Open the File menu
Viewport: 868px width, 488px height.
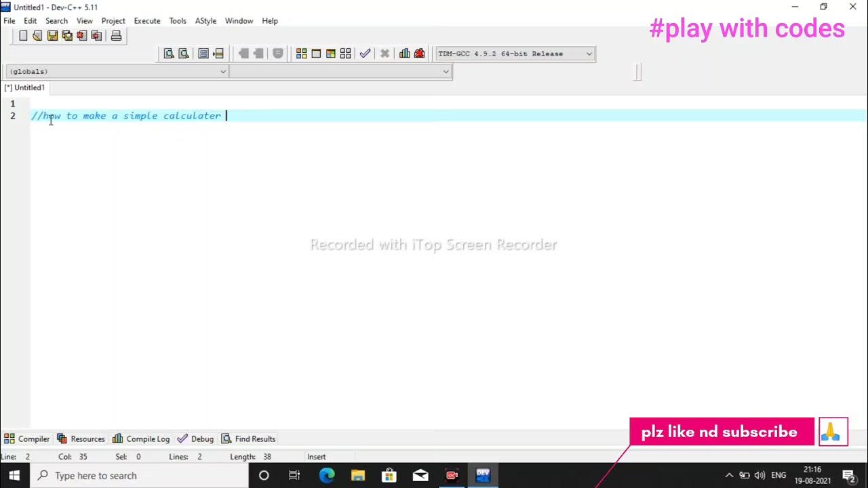click(x=9, y=21)
